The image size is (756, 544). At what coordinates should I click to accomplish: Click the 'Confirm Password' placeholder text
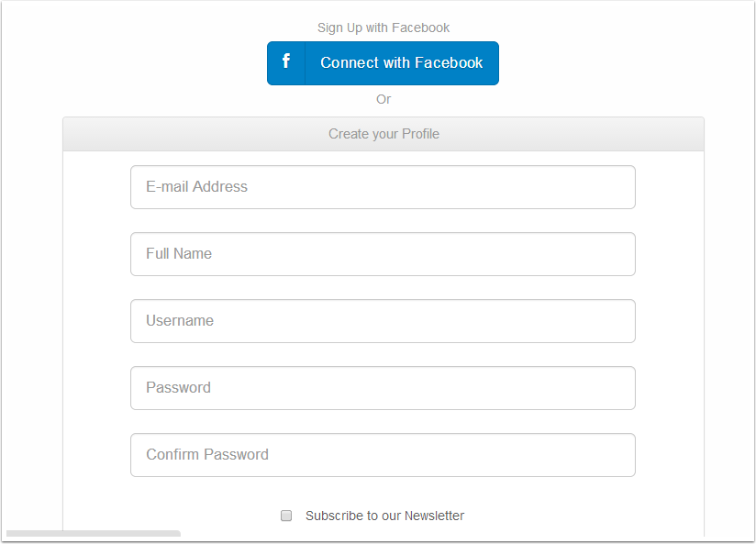click(x=207, y=455)
